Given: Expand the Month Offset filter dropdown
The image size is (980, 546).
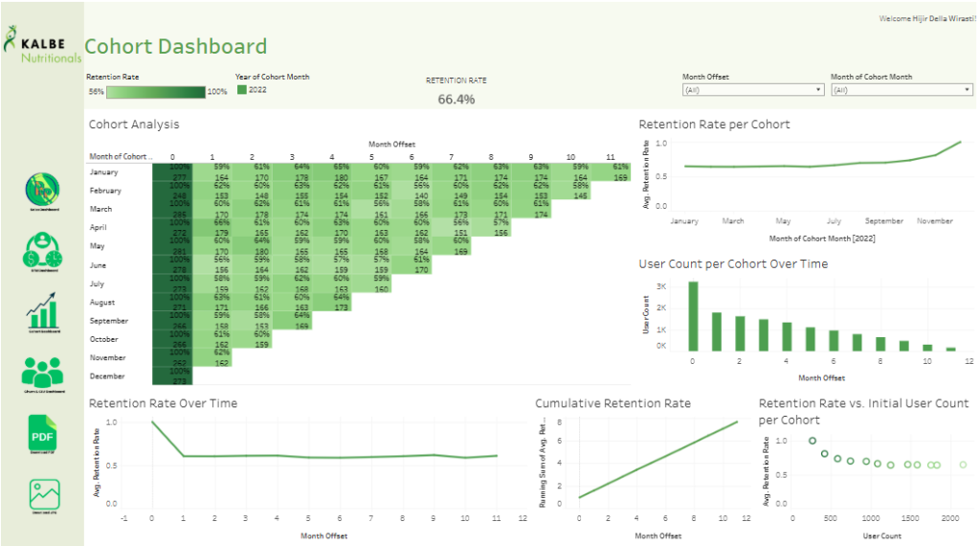Looking at the screenshot, I should [x=753, y=90].
